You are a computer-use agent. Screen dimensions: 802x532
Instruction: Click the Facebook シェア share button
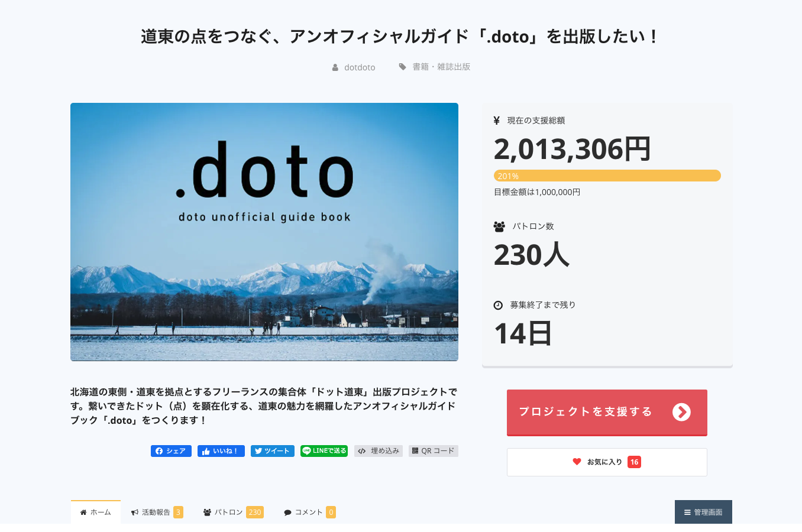(171, 451)
